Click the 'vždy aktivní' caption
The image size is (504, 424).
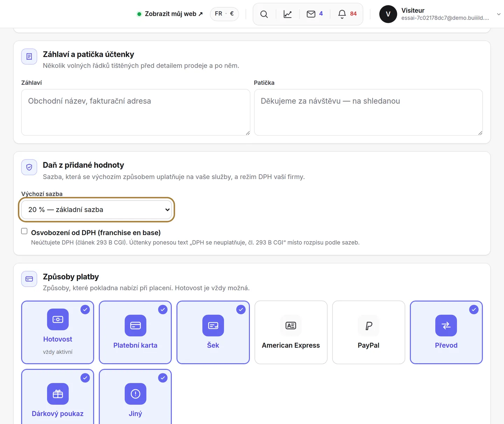[x=58, y=352]
